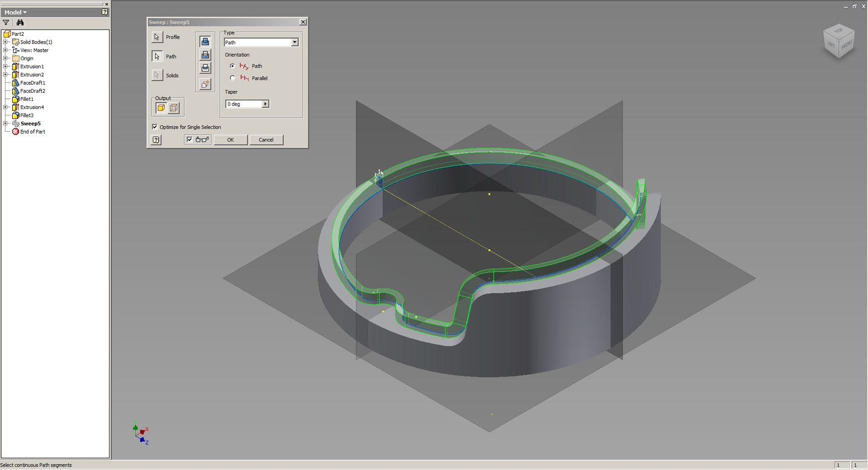Click the Sweep5 feature icon
The height and width of the screenshot is (470, 868).
[16, 124]
